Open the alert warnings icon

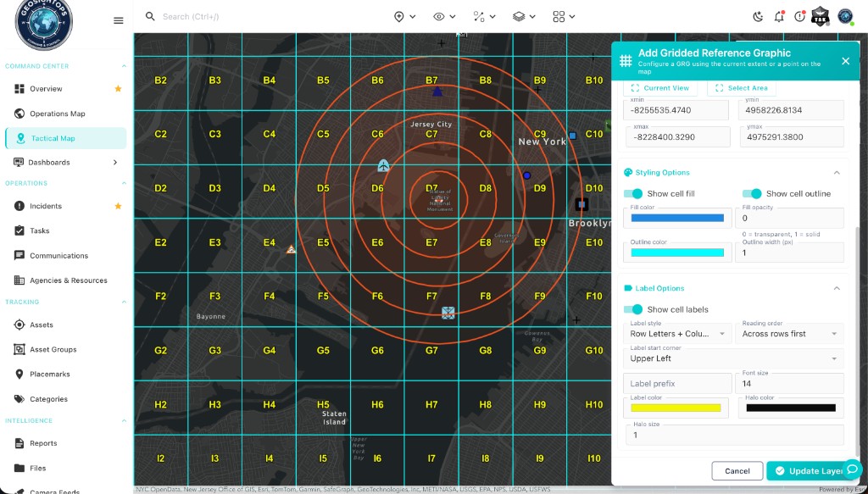(799, 17)
